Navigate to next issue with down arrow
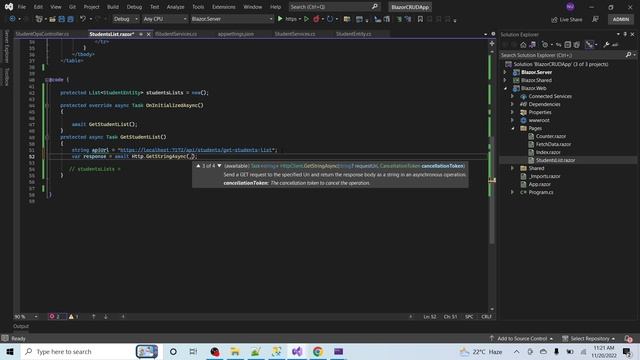Screen dimensions: 640x360 [106, 316]
